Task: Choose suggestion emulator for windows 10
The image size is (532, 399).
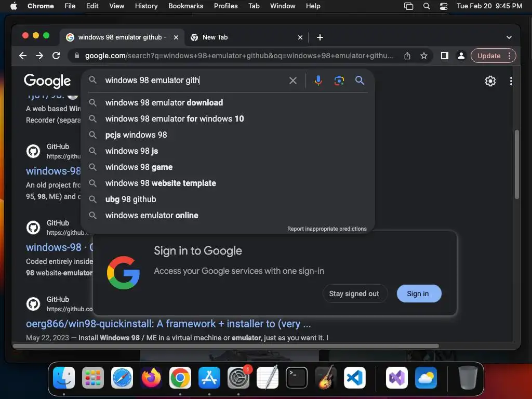Action: (x=228, y=119)
